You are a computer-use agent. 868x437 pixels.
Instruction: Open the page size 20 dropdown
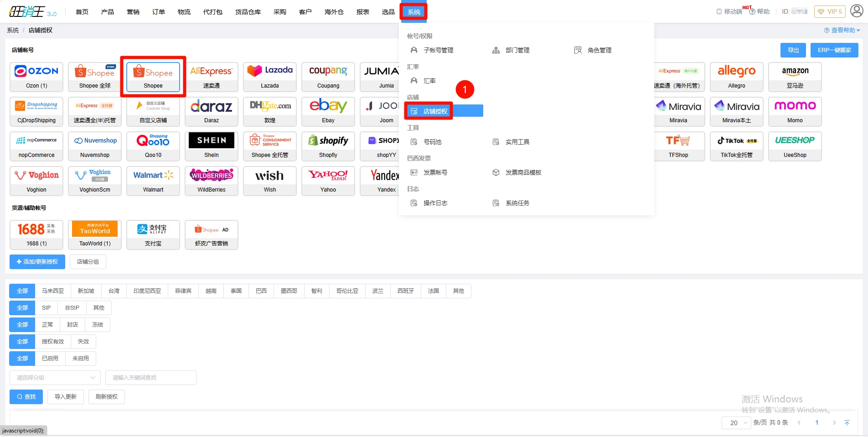(736, 423)
